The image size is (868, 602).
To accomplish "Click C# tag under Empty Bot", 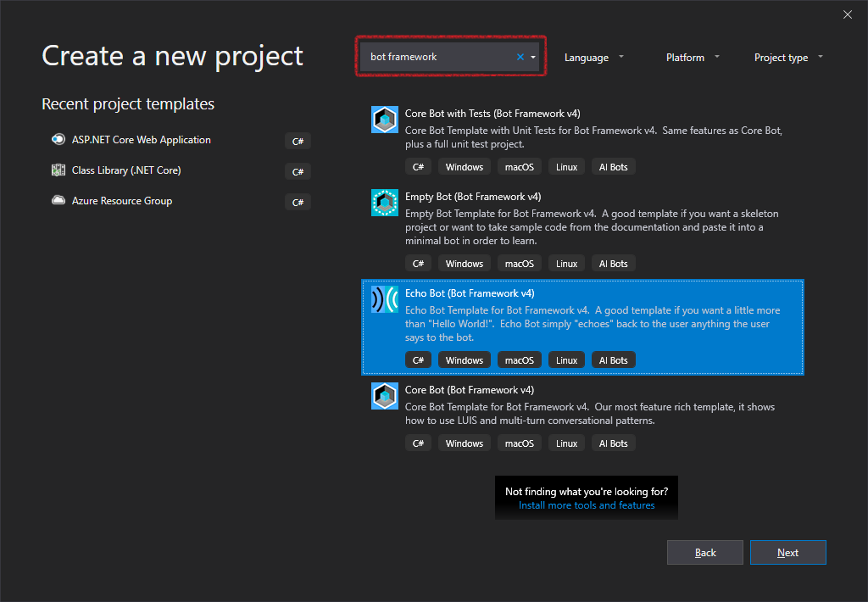I will click(x=418, y=264).
